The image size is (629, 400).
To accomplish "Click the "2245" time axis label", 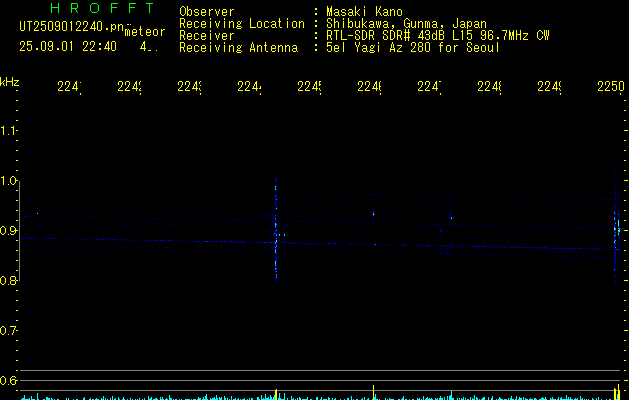I will (309, 86).
